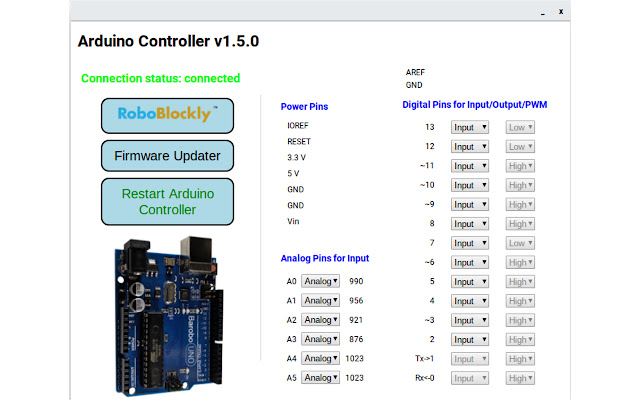Open Tx->1 High value dropdown

[x=520, y=359]
